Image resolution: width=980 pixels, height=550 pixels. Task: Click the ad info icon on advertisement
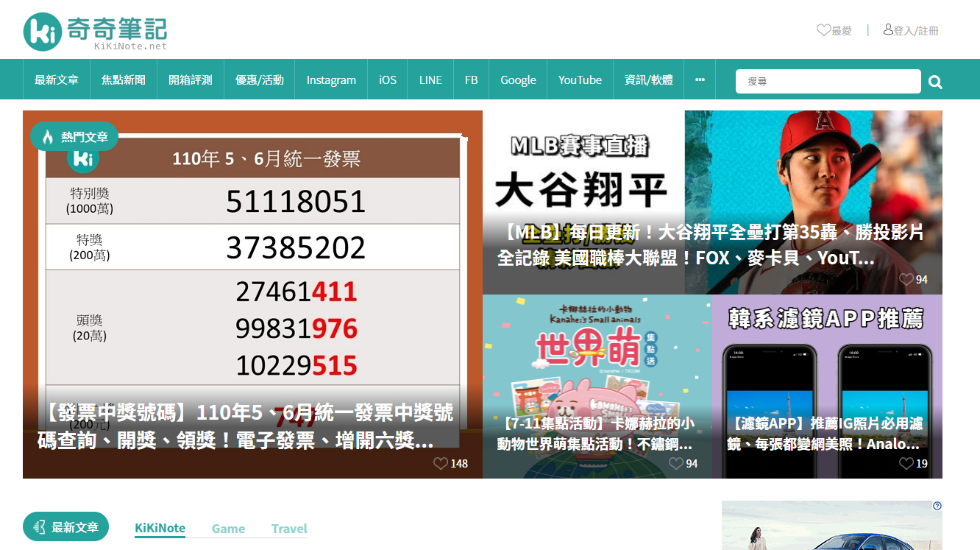click(x=937, y=506)
